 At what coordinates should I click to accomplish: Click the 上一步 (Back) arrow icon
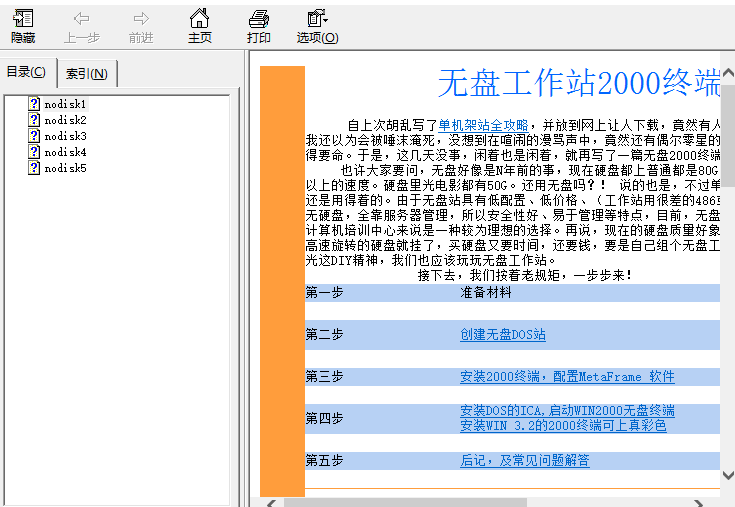click(81, 26)
